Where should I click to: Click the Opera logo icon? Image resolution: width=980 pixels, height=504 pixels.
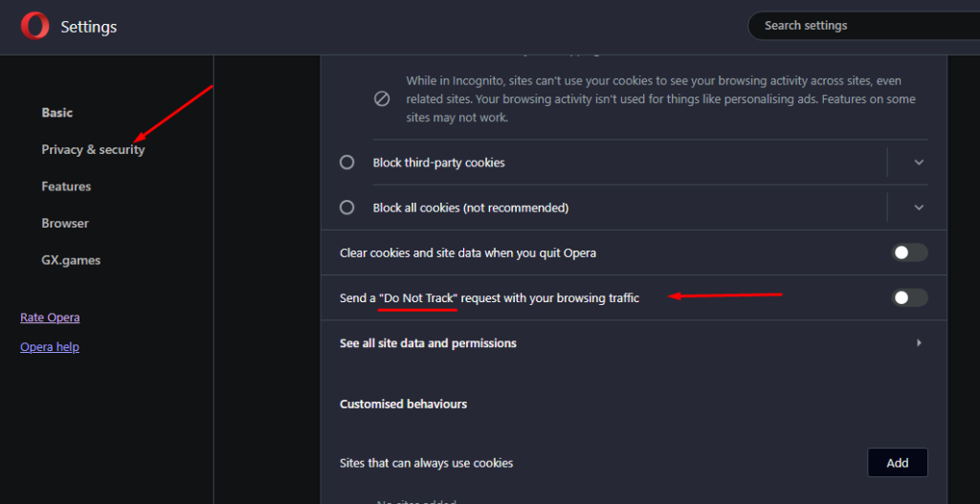(x=34, y=26)
